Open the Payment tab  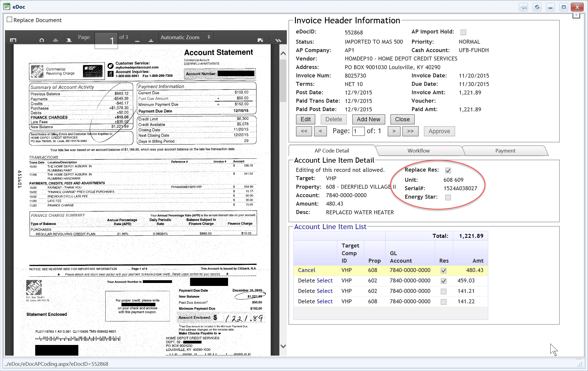[x=505, y=151]
